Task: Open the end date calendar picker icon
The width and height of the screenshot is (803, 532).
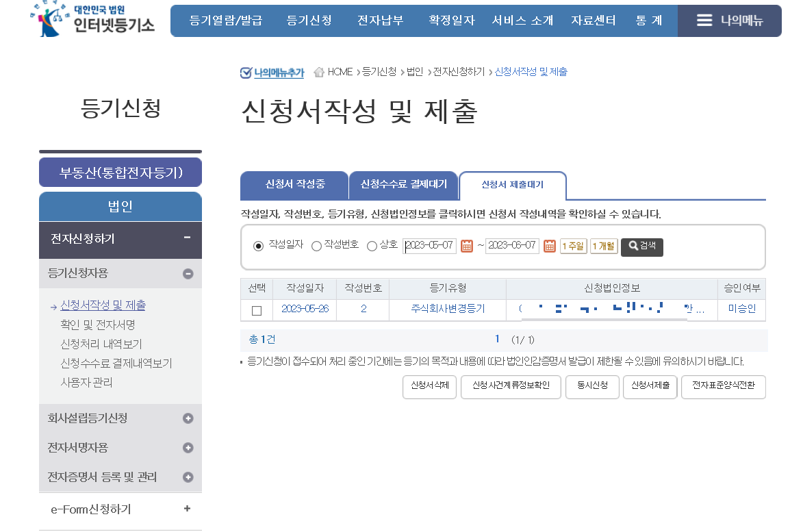Action: pyautogui.click(x=549, y=246)
